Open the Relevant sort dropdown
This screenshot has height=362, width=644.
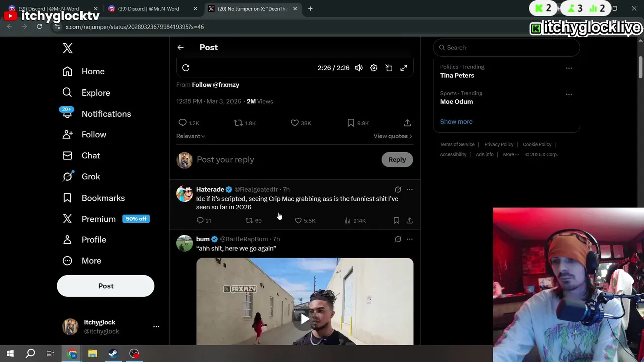(191, 136)
